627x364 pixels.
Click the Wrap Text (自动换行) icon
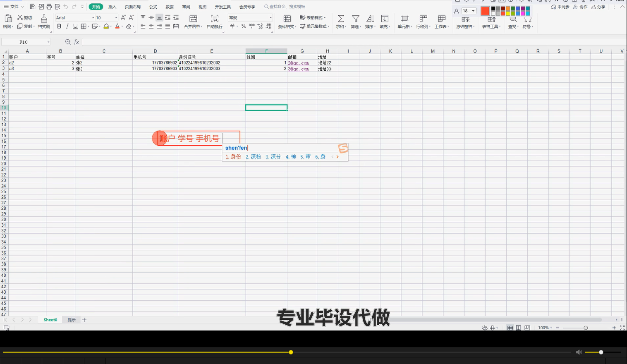215,19
